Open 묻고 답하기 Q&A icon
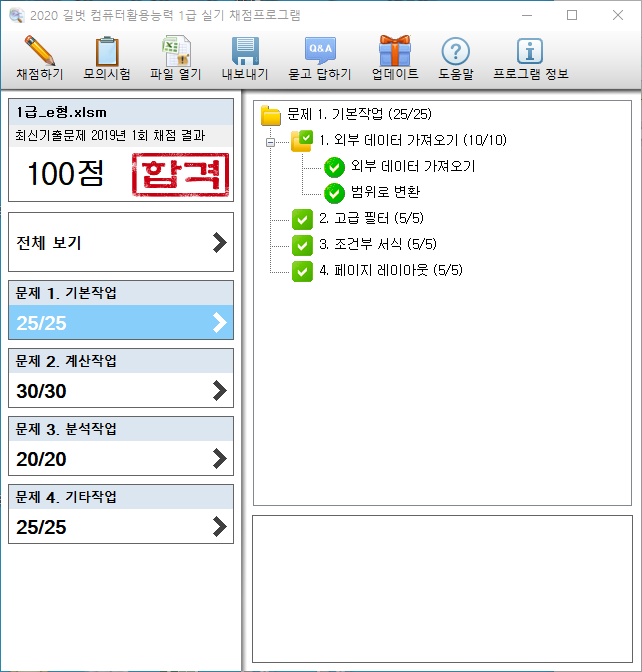 tap(320, 51)
